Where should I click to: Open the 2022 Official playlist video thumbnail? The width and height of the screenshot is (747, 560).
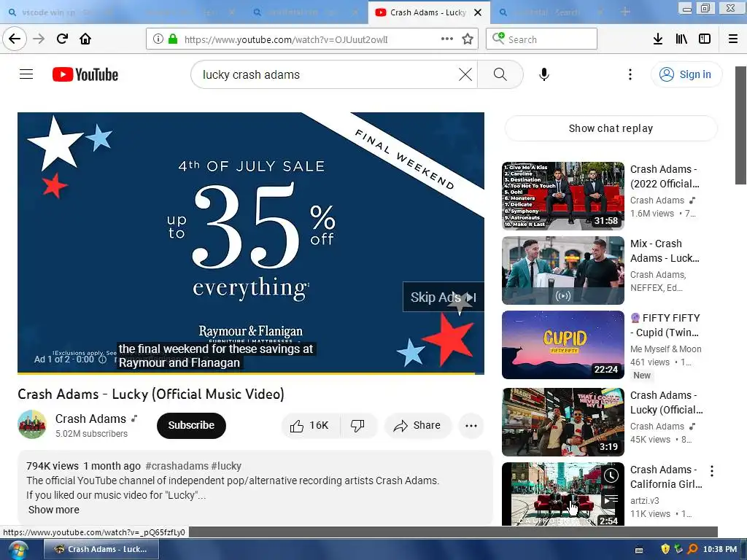coord(562,195)
